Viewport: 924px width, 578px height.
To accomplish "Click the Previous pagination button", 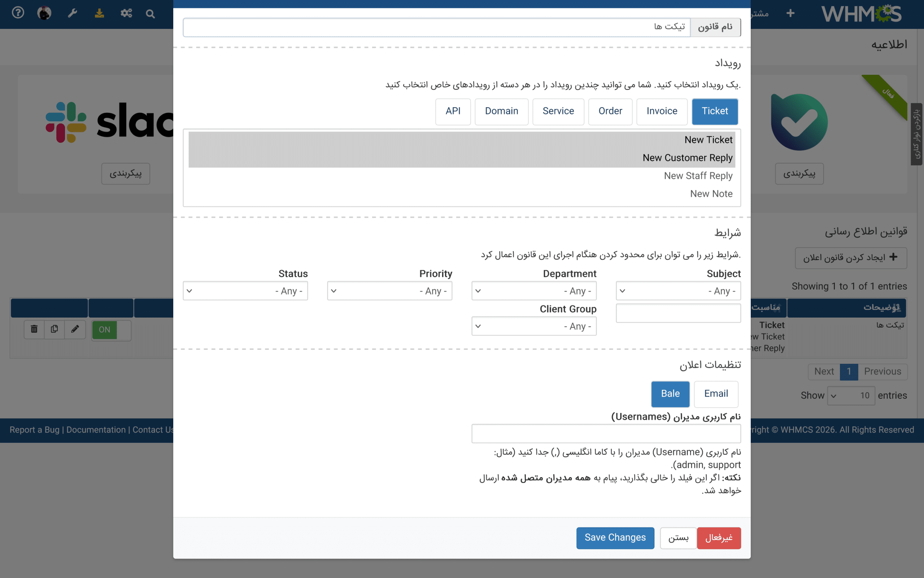I will [882, 372].
